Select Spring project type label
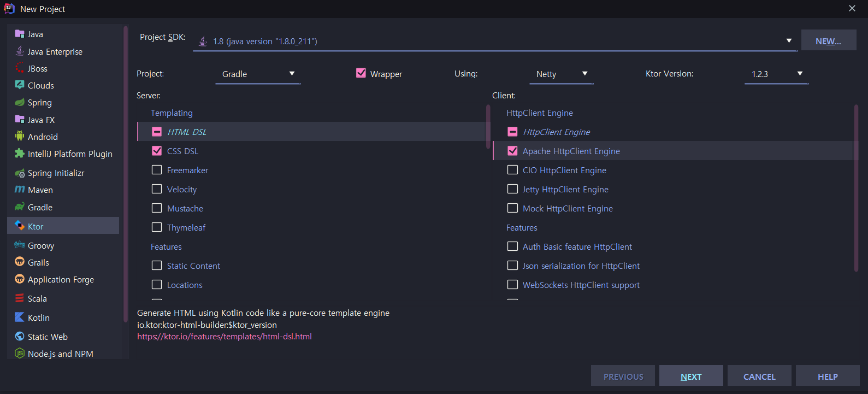The height and width of the screenshot is (394, 868). (x=40, y=103)
